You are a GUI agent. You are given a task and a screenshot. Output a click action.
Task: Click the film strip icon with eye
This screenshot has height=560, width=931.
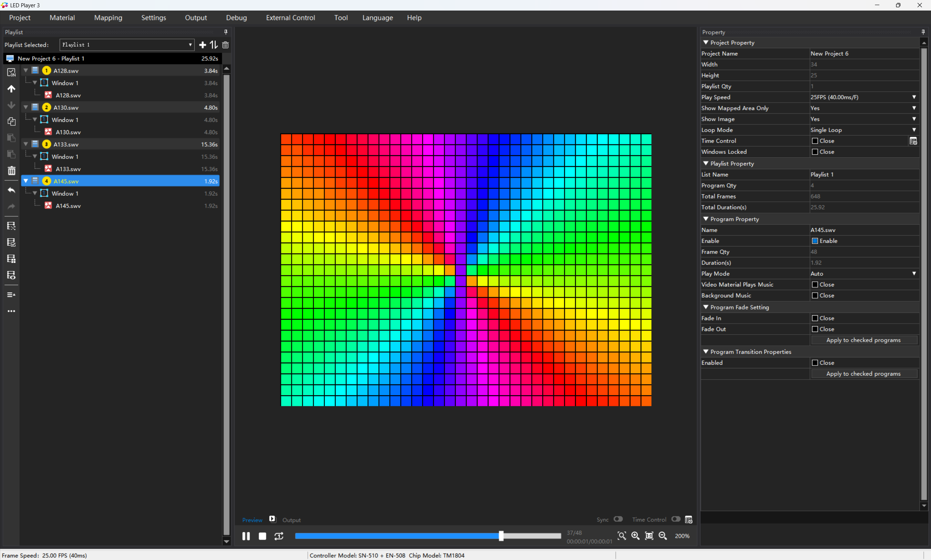pos(11,275)
